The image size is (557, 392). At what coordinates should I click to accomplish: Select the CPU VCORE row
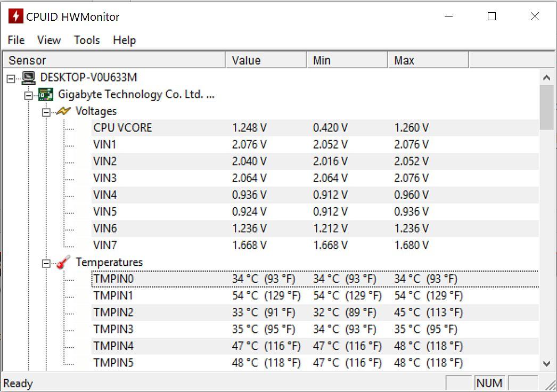pos(315,128)
